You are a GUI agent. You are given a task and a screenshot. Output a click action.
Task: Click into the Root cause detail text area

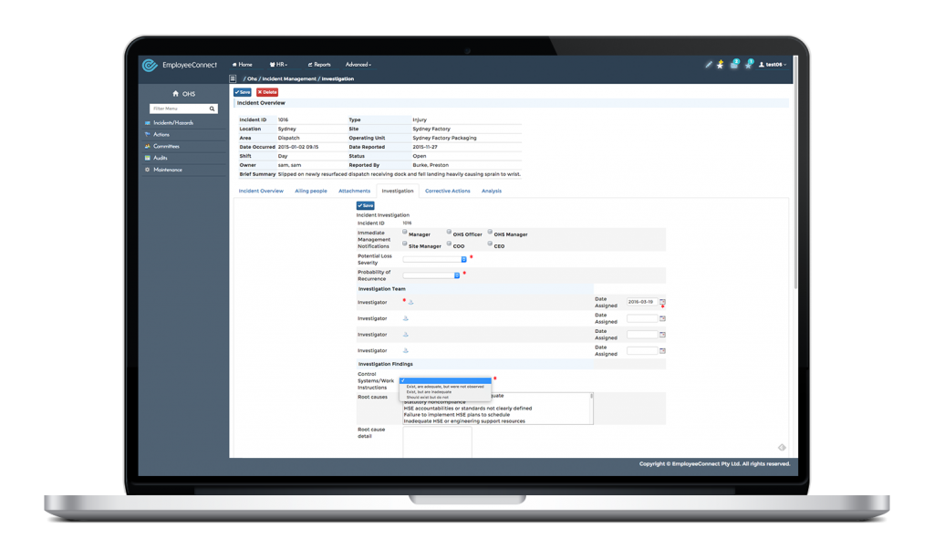(437, 441)
